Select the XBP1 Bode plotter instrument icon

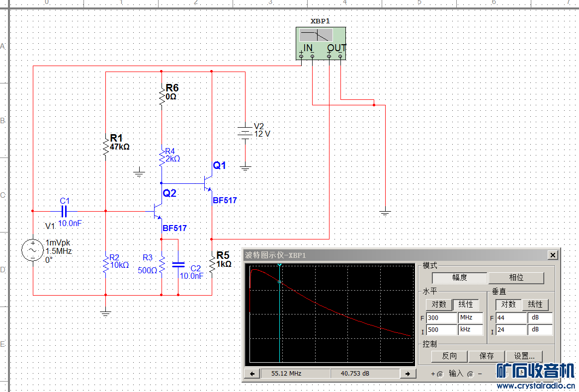click(x=321, y=43)
